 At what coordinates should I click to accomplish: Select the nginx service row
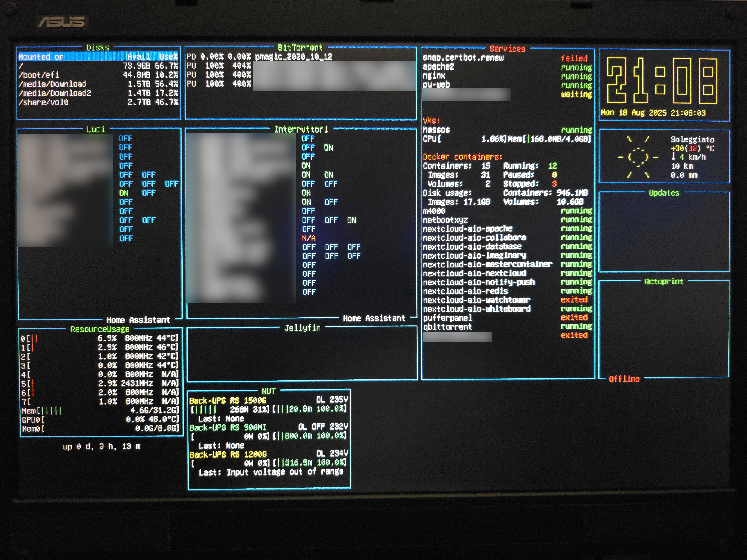click(x=507, y=76)
